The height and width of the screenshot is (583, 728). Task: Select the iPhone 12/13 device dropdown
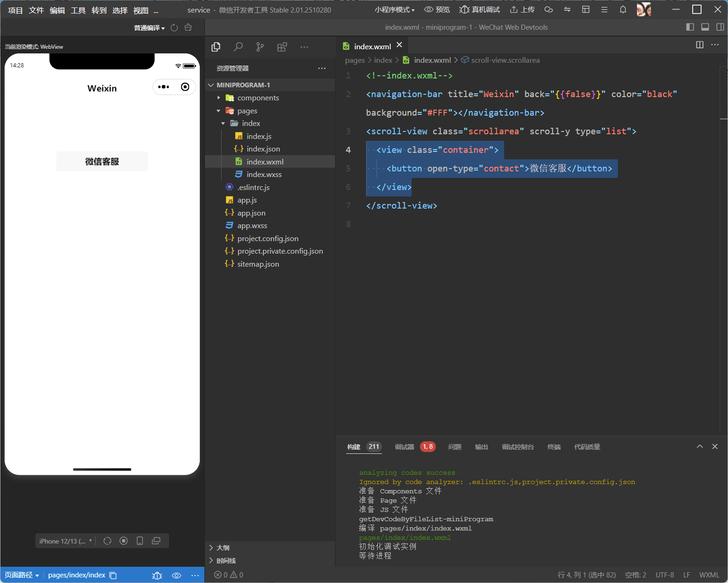65,541
